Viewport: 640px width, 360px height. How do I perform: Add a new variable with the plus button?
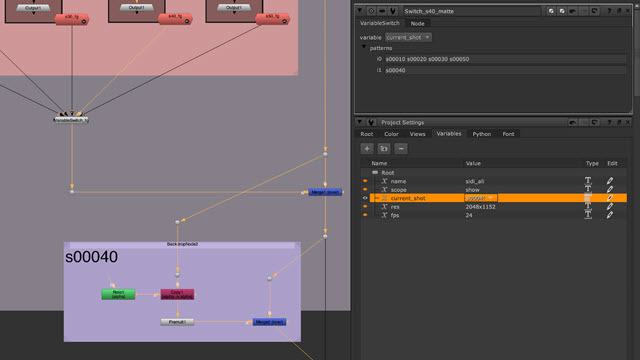(367, 149)
